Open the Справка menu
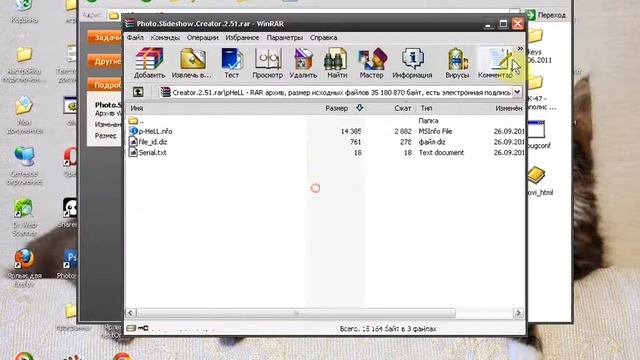This screenshot has height=360, width=640. point(323,37)
